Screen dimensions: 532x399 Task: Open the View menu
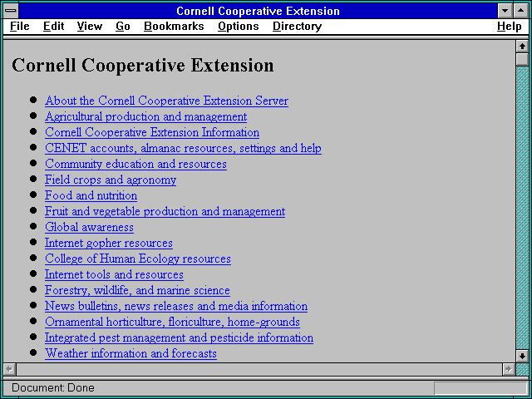point(90,26)
